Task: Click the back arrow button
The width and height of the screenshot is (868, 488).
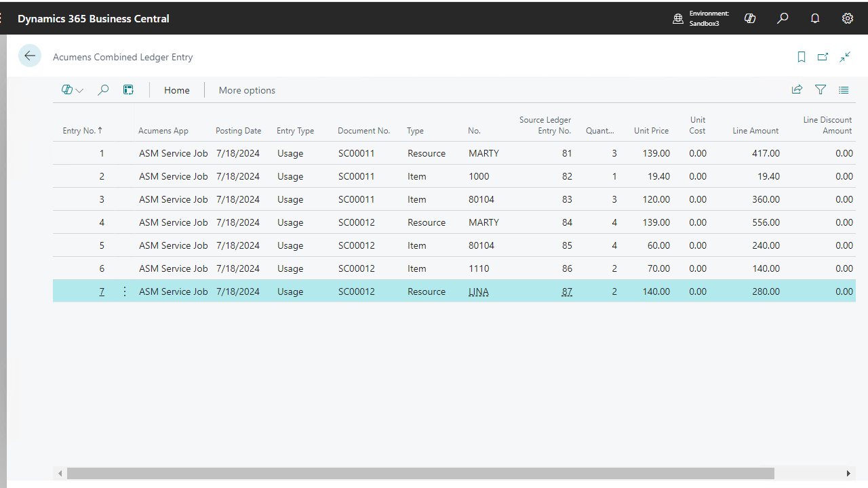Action: (x=30, y=56)
